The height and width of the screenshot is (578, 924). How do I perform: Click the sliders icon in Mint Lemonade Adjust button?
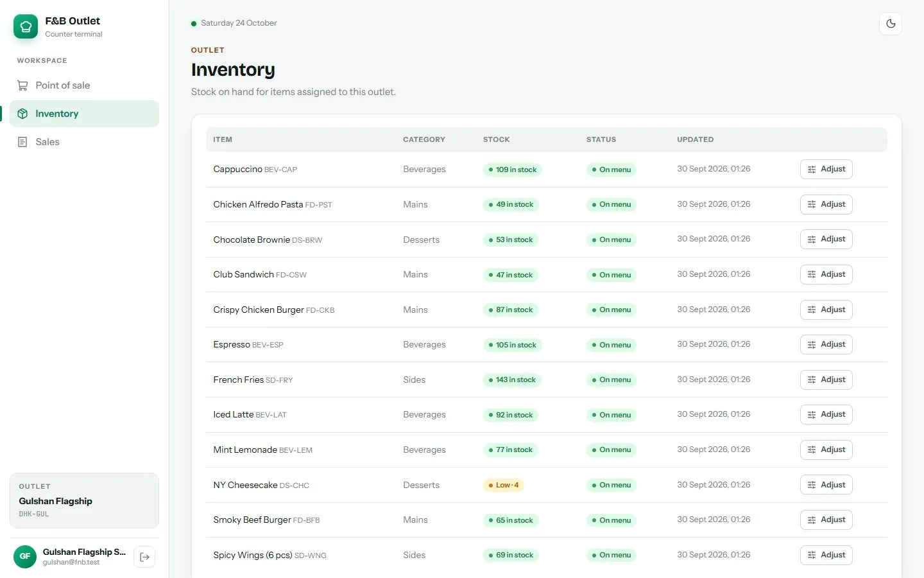click(x=812, y=450)
